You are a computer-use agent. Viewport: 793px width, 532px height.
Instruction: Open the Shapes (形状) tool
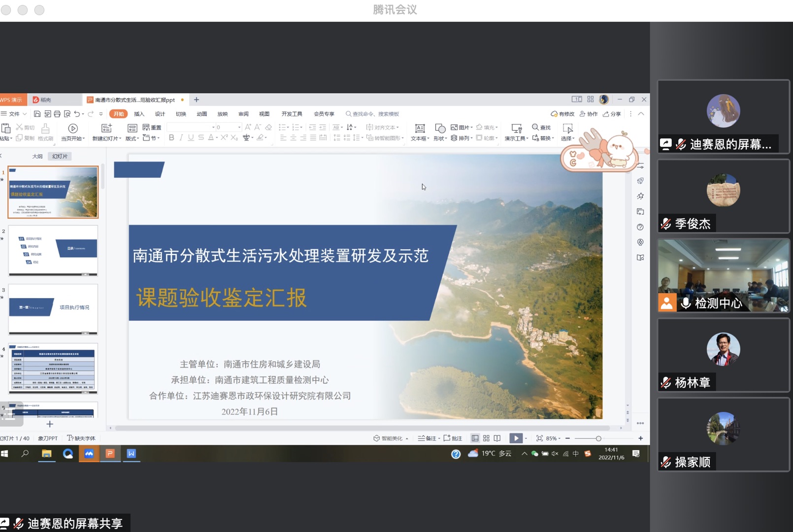(440, 132)
